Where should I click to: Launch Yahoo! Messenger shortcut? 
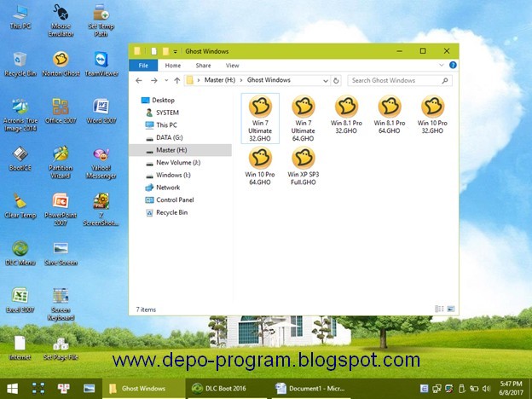tap(101, 163)
